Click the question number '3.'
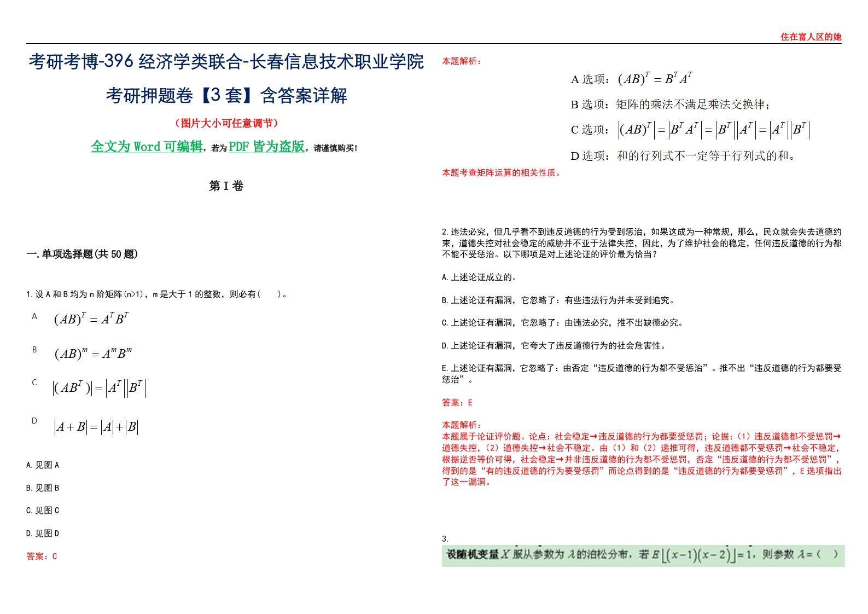868x614 pixels. [x=445, y=539]
